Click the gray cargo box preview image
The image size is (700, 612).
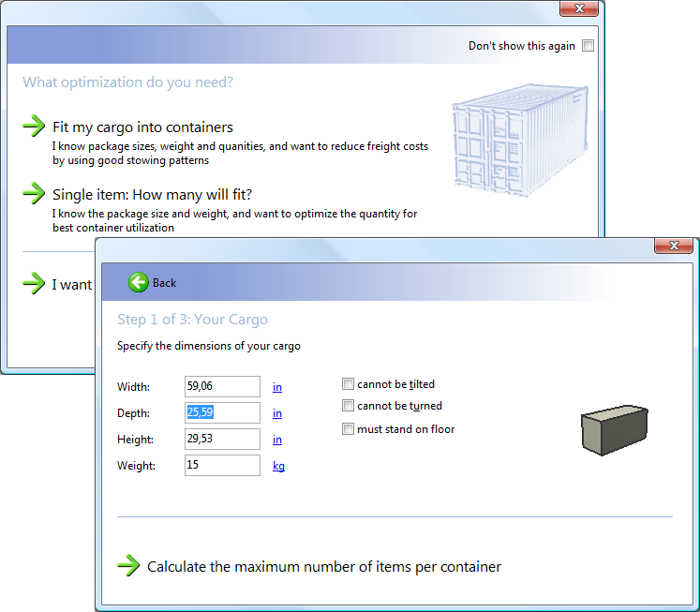(614, 430)
